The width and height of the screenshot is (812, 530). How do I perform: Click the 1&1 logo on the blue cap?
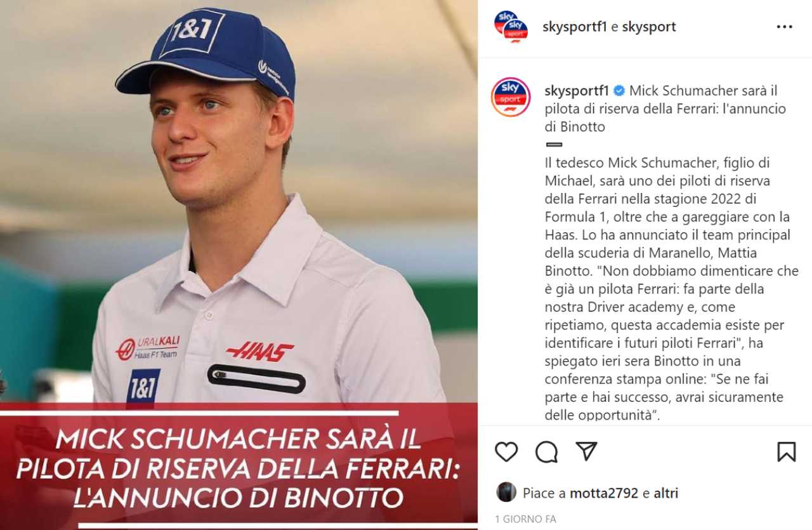point(190,32)
